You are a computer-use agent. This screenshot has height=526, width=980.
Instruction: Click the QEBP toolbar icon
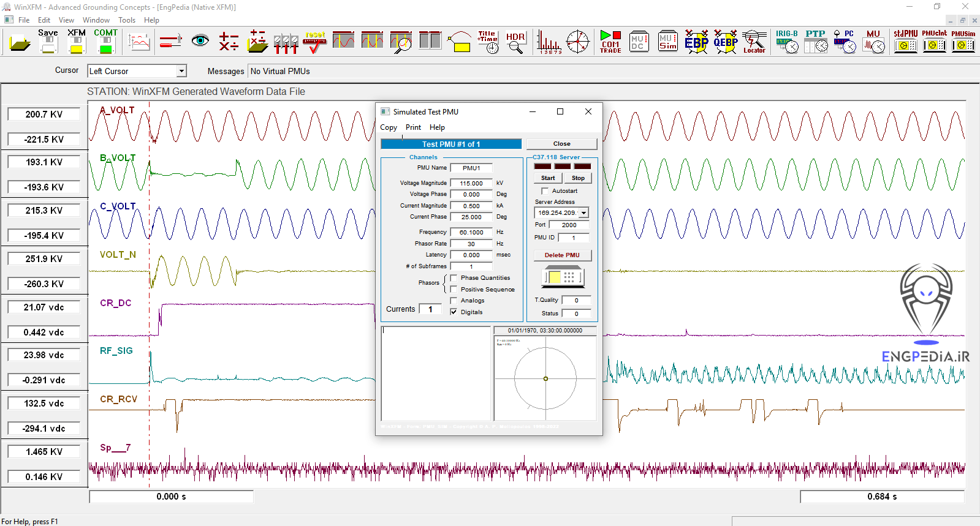coord(726,42)
